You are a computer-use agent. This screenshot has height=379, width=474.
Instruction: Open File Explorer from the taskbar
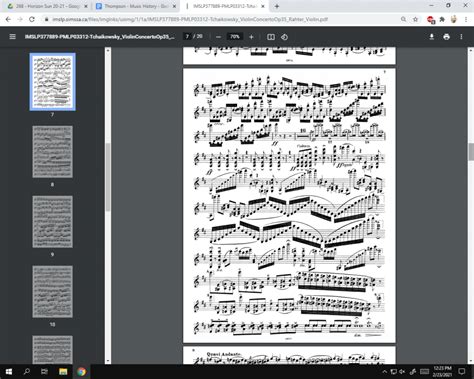pos(63,371)
